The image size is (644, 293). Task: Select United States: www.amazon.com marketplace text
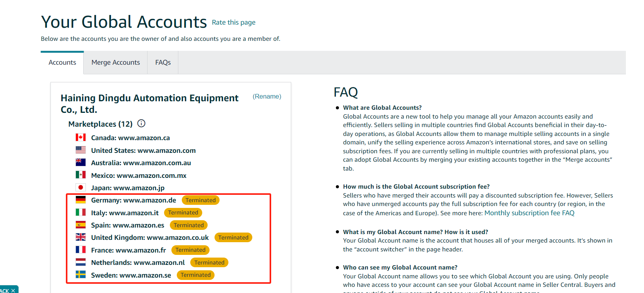coord(143,151)
